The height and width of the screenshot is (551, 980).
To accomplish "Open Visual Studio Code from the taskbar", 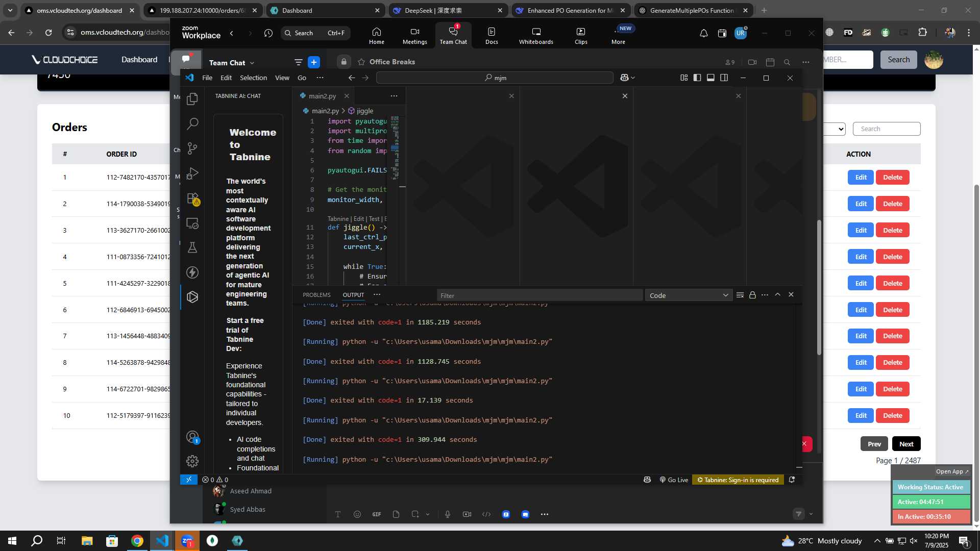I will pos(162,540).
